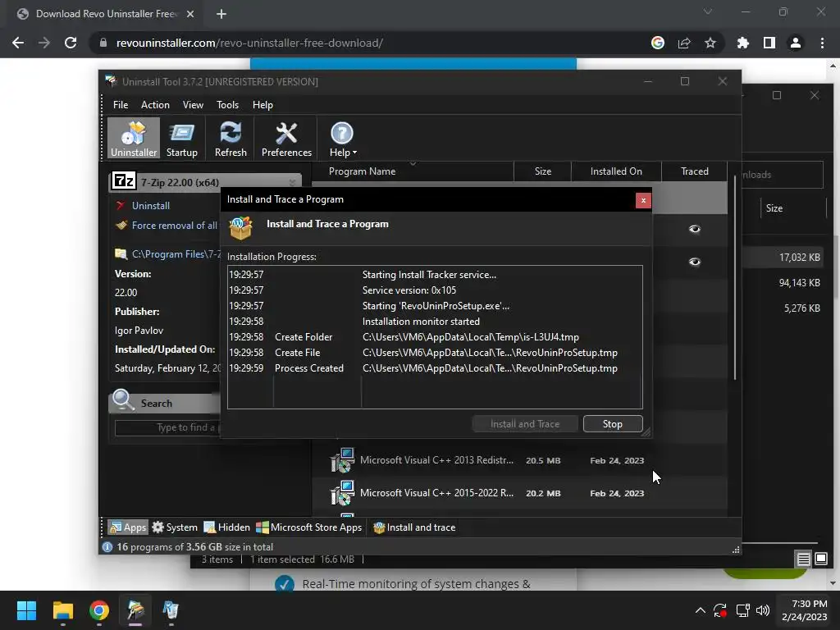Click the Stop button

612,424
